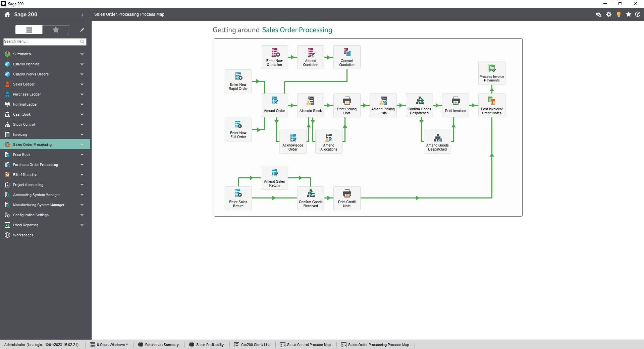Click the Sage 200 home icon
Viewport: 644px width, 349px height.
tap(7, 14)
